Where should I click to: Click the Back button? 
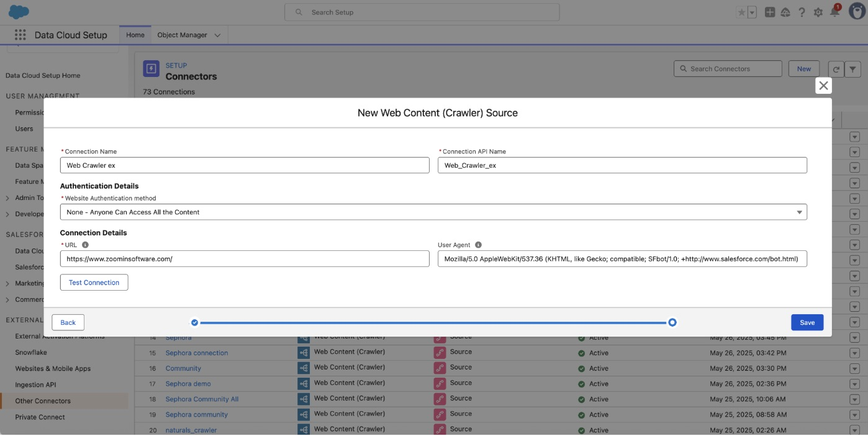[68, 322]
